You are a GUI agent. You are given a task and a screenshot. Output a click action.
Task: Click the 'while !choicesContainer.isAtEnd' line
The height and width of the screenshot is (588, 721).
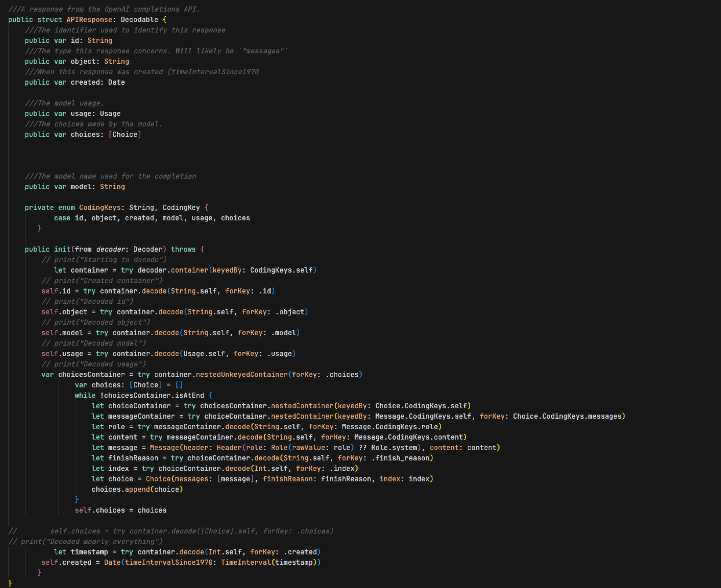tap(144, 395)
